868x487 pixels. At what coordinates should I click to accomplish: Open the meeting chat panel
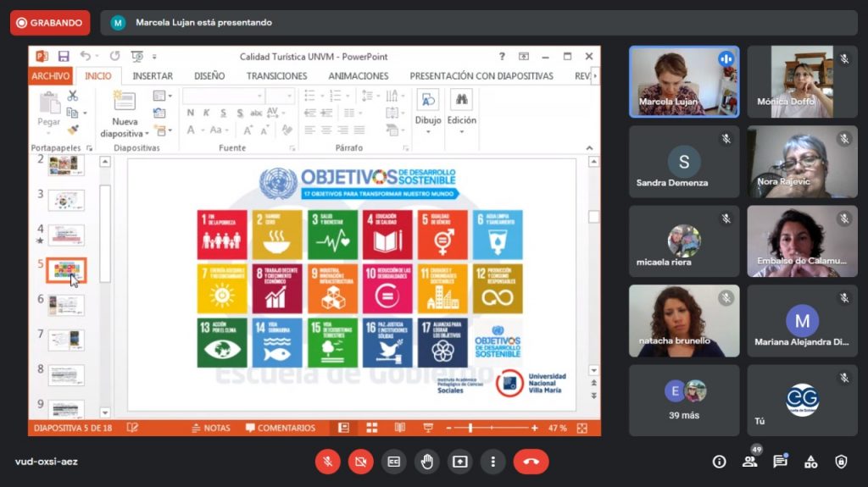click(x=780, y=462)
